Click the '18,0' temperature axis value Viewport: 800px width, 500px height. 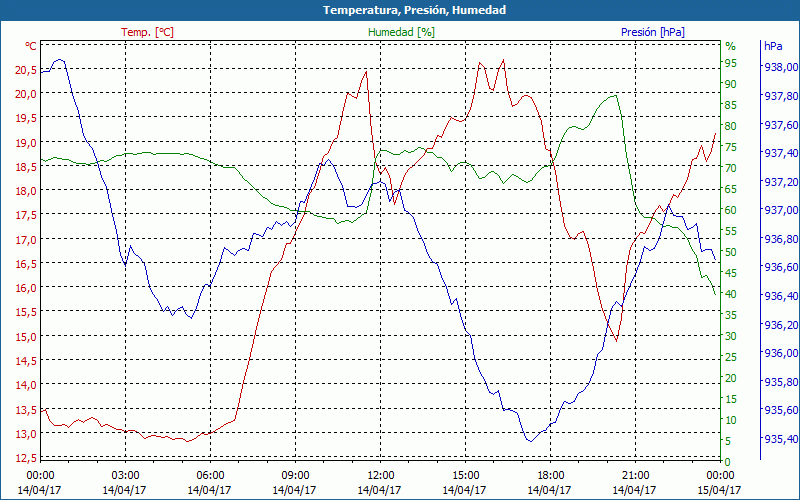[26, 191]
